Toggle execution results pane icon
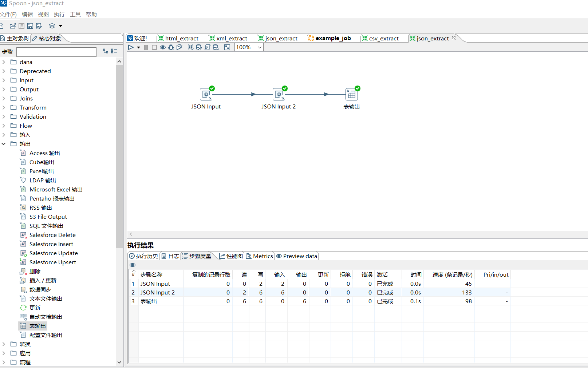This screenshot has height=368, width=588. [x=227, y=47]
